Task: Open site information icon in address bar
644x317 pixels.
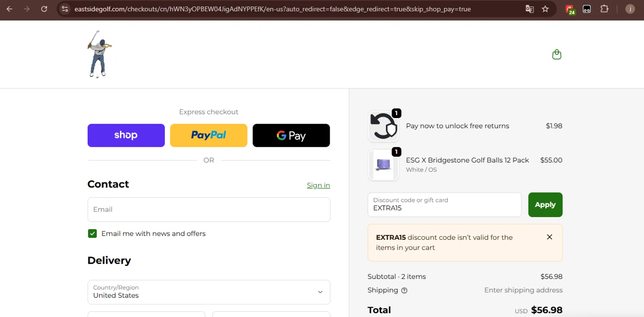Action: pos(65,9)
